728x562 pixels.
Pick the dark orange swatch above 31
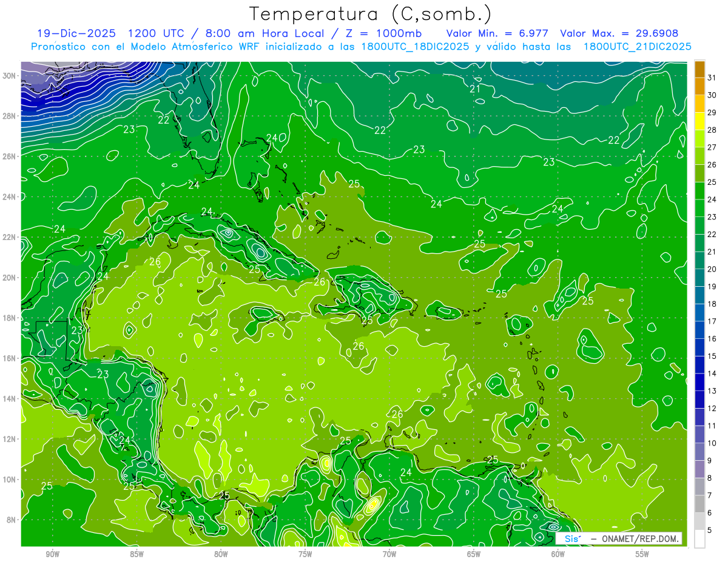click(x=699, y=69)
